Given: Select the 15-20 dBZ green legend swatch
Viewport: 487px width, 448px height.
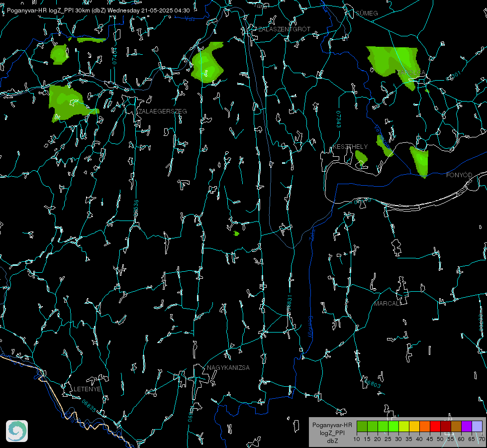Looking at the screenshot, I should (373, 426).
